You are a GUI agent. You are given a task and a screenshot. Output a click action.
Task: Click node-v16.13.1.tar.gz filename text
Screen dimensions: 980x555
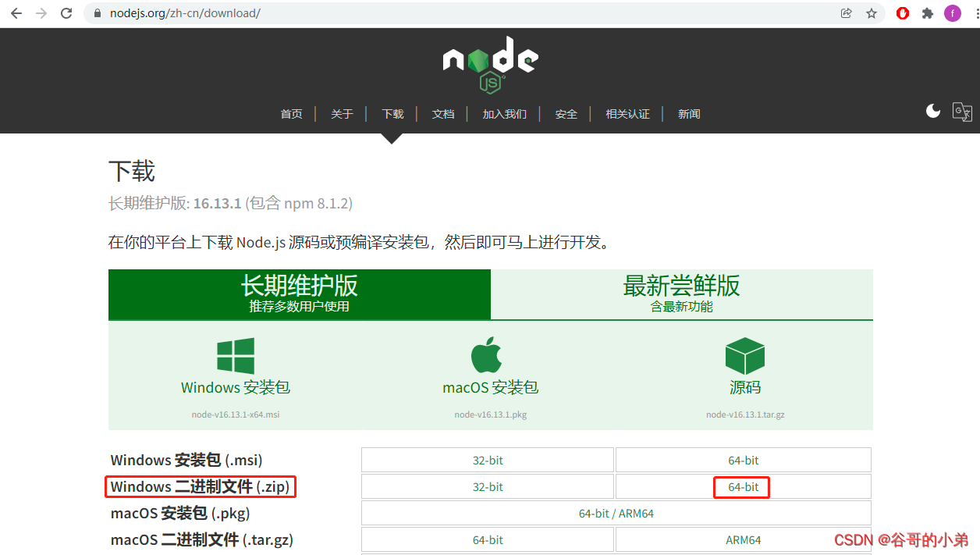point(745,414)
